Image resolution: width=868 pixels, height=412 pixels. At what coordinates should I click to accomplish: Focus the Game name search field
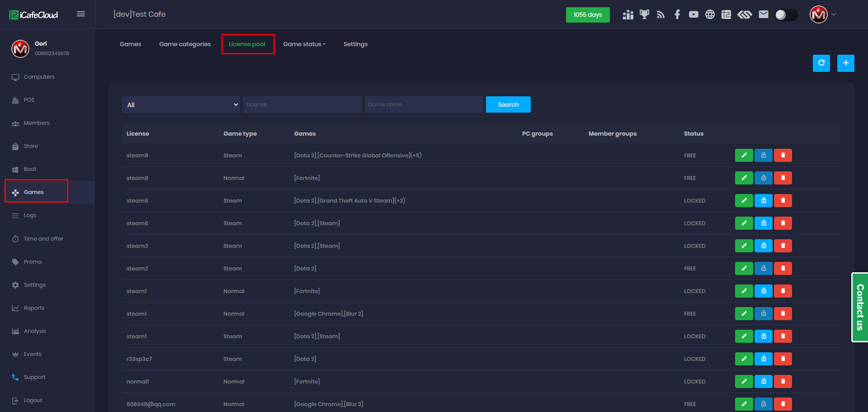click(424, 104)
